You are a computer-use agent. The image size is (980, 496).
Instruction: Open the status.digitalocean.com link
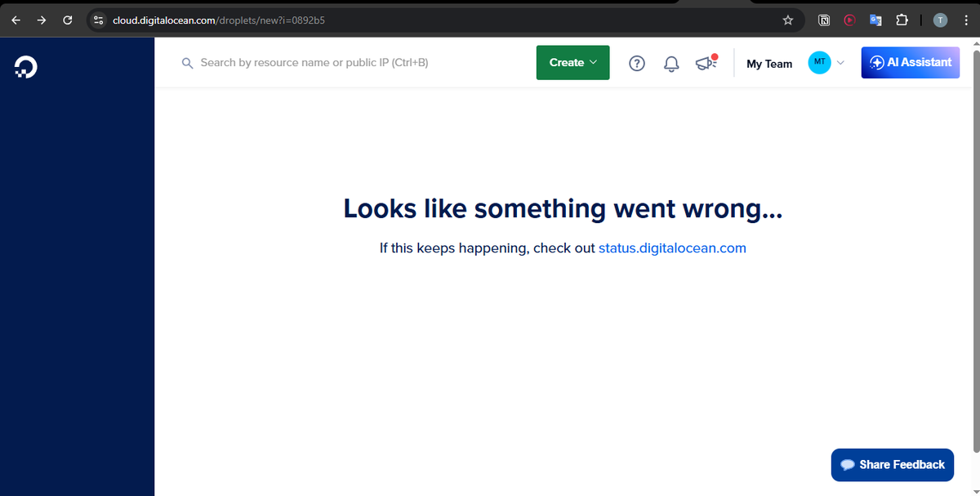[672, 248]
